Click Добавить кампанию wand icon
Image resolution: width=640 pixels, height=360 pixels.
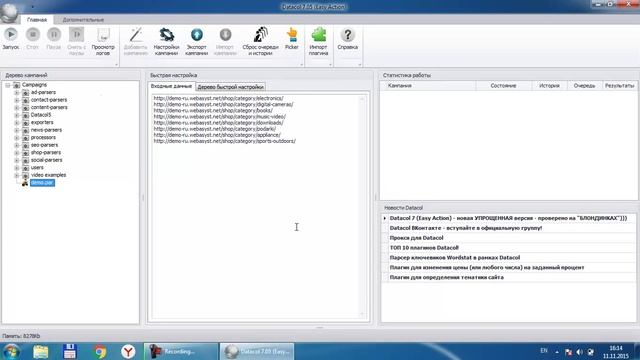coord(136,35)
